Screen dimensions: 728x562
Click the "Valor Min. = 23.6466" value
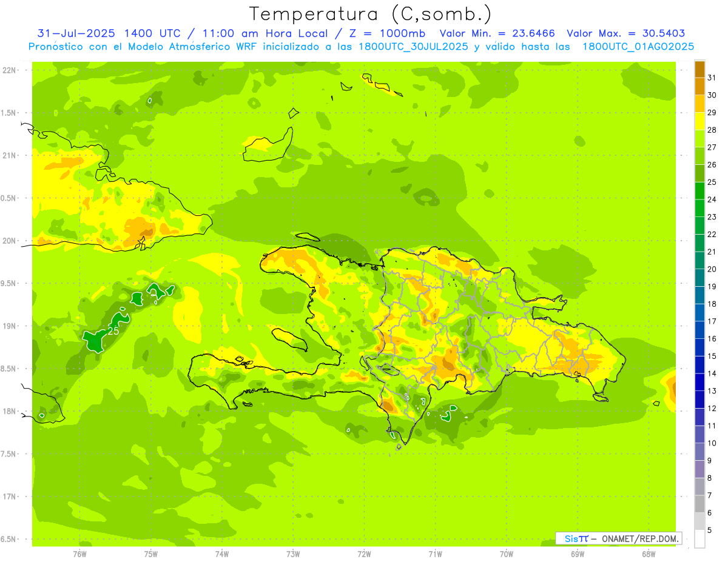click(x=497, y=33)
